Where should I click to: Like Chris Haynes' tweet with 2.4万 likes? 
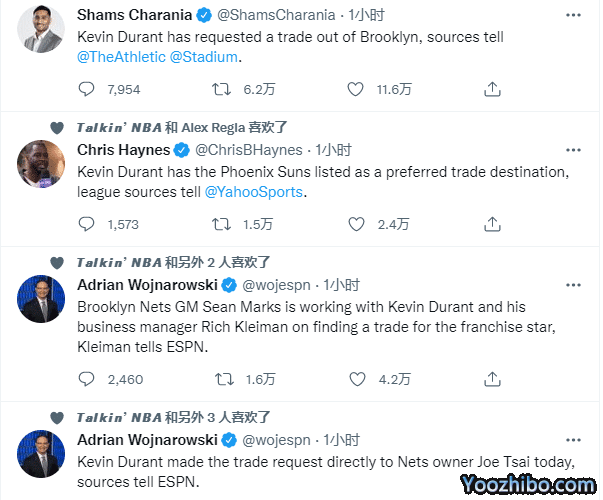pos(358,224)
